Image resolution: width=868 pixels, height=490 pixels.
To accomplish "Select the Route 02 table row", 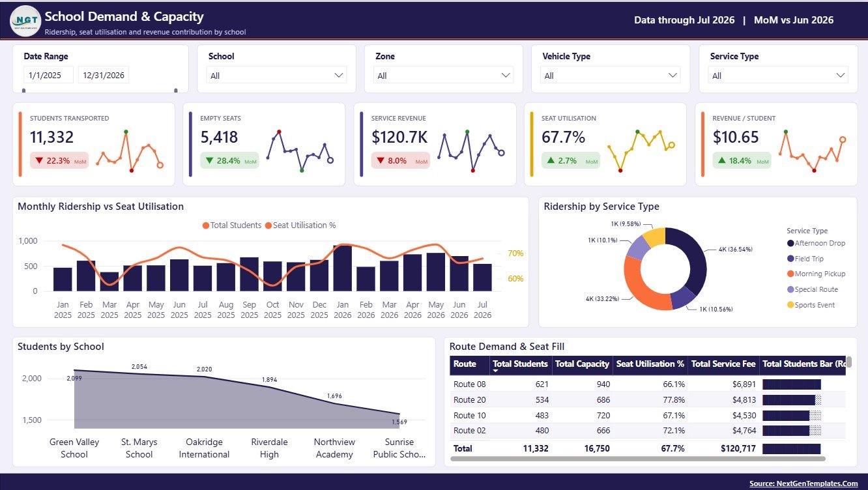I will coord(648,431).
